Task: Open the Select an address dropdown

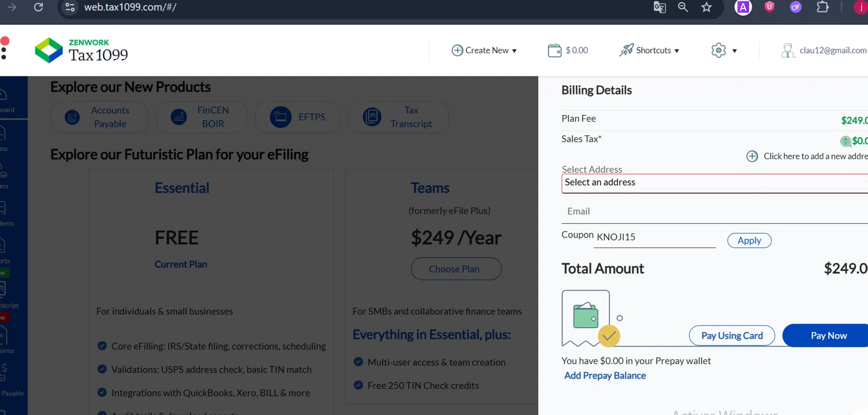Action: coord(715,183)
